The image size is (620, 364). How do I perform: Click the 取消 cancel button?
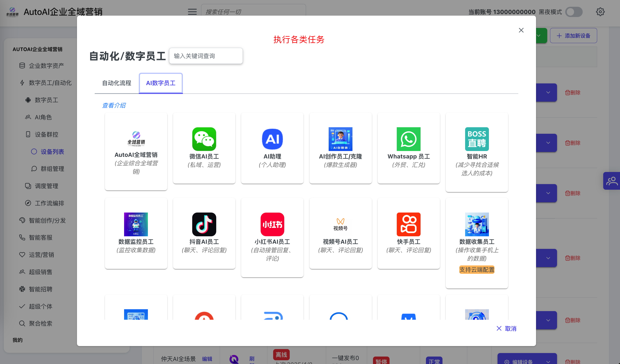point(506,328)
